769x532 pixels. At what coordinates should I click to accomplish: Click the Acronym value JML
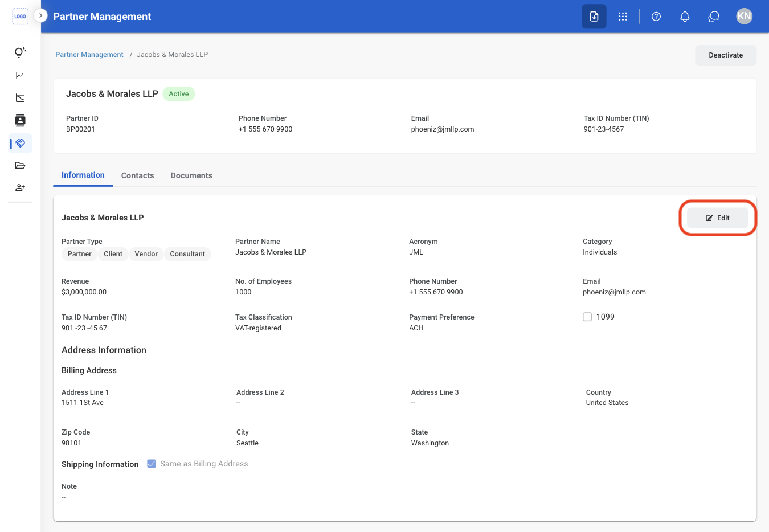click(416, 252)
